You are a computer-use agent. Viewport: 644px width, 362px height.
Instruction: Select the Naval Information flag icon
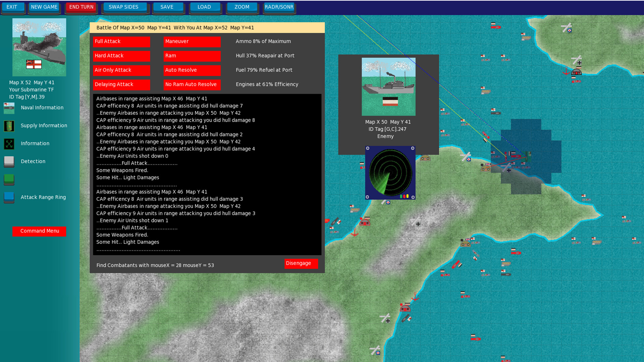(9, 108)
